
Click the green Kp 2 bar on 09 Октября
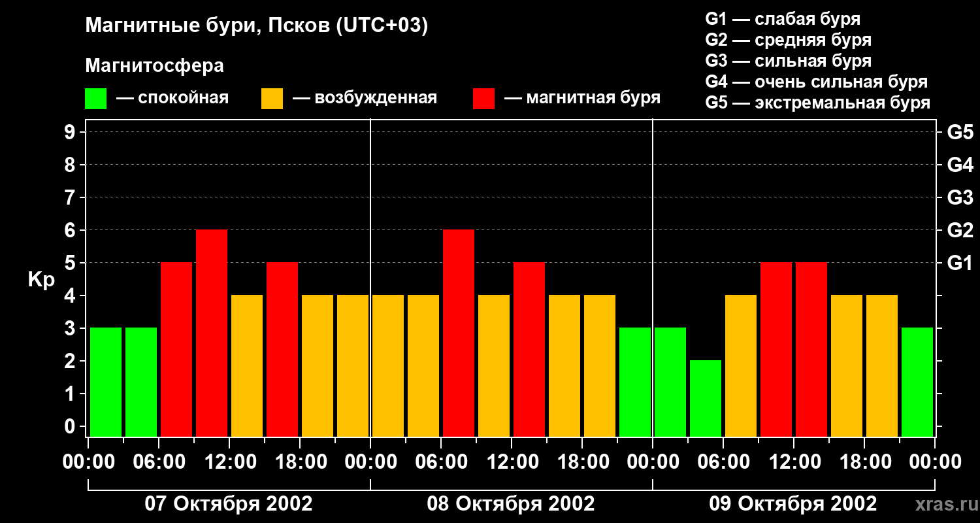(706, 398)
